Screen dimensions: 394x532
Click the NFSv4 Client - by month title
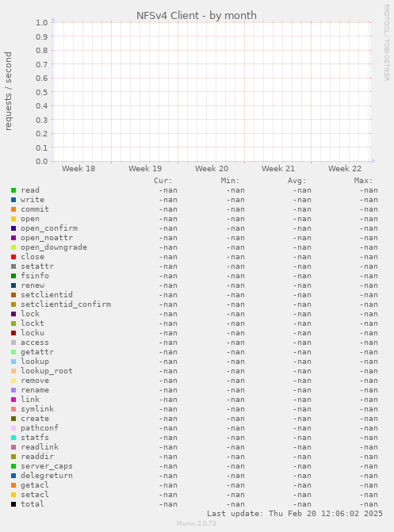(197, 16)
